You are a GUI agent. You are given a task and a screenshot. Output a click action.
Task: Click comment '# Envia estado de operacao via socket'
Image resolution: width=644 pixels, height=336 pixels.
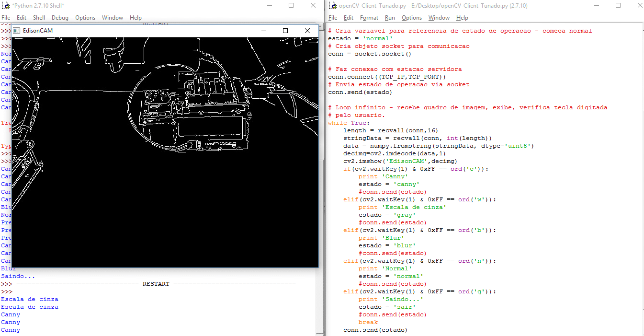[399, 84]
